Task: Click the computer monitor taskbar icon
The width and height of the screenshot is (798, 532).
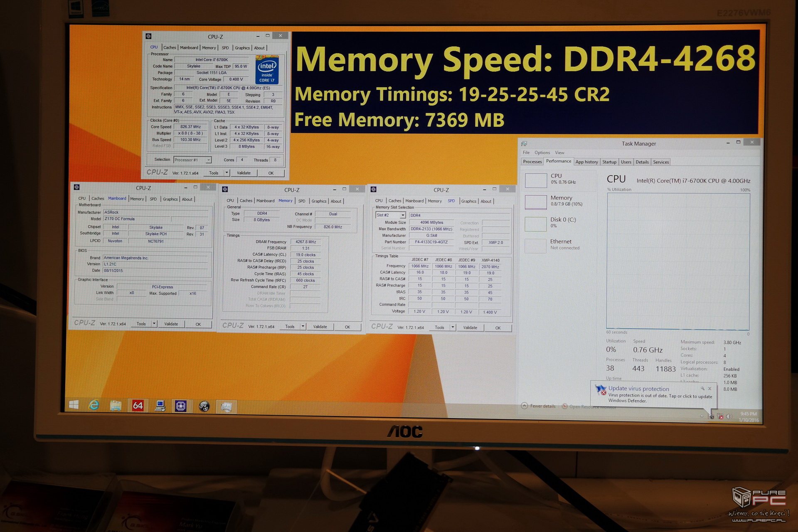Action: (x=160, y=406)
